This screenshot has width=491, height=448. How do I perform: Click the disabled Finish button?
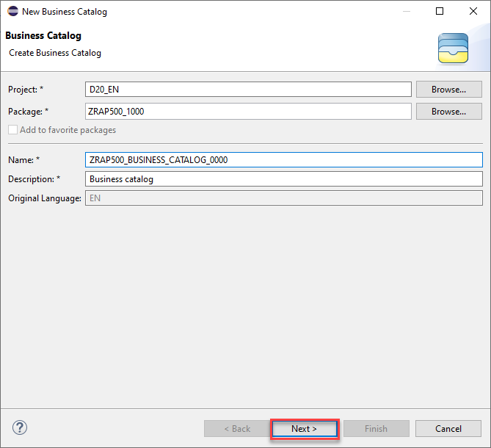click(376, 429)
